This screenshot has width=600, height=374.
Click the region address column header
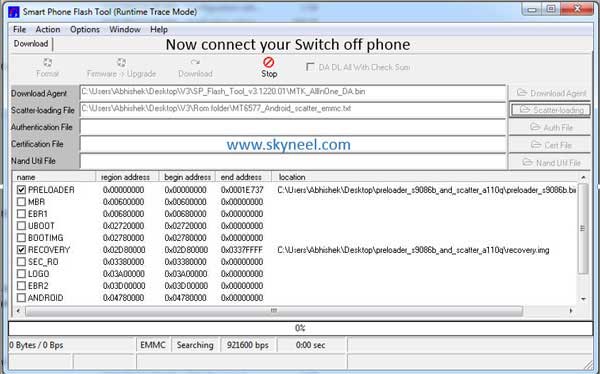[127, 177]
